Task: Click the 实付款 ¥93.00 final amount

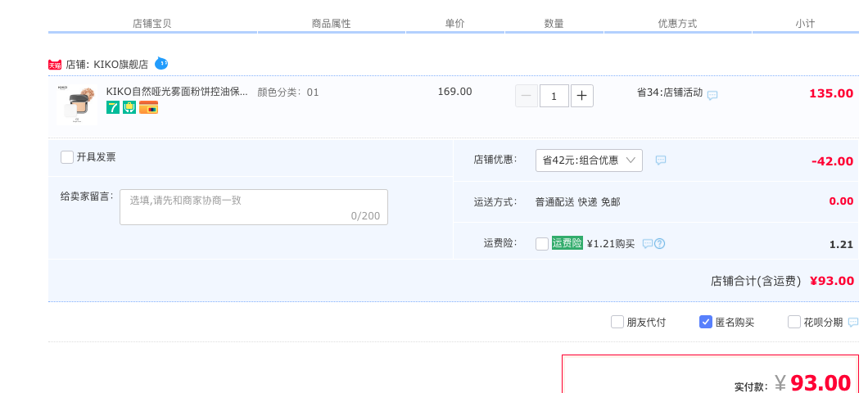Action: coord(792,382)
